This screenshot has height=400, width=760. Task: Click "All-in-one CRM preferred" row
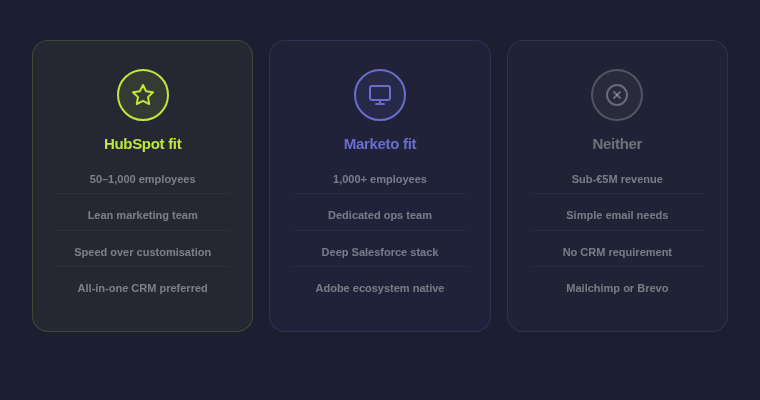tap(142, 288)
